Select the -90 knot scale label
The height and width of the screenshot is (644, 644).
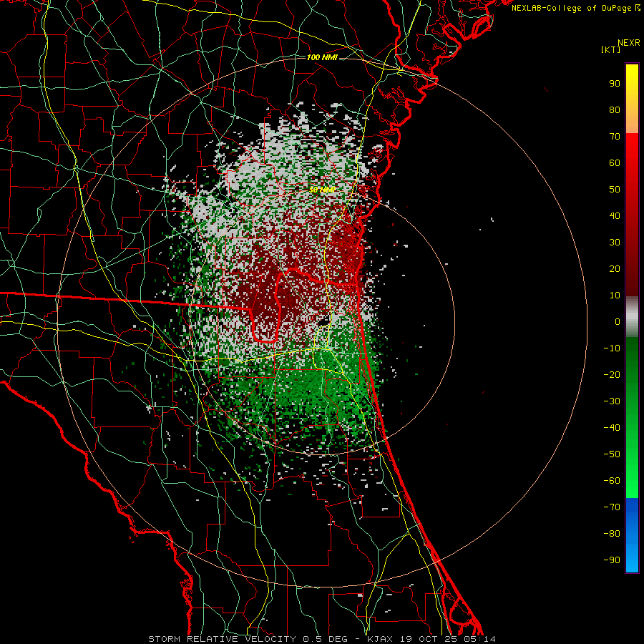pyautogui.click(x=612, y=560)
